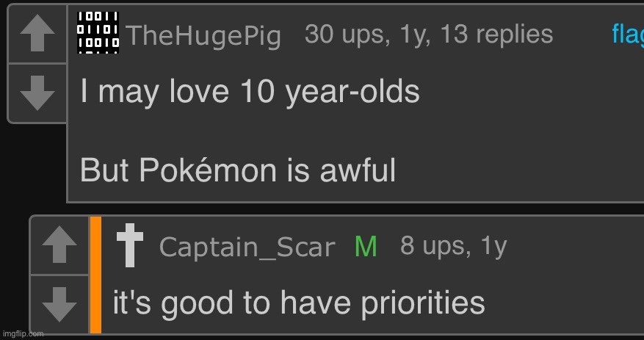Upvote Captain_Scar's reply
This screenshot has width=644, height=340.
pos(59,245)
